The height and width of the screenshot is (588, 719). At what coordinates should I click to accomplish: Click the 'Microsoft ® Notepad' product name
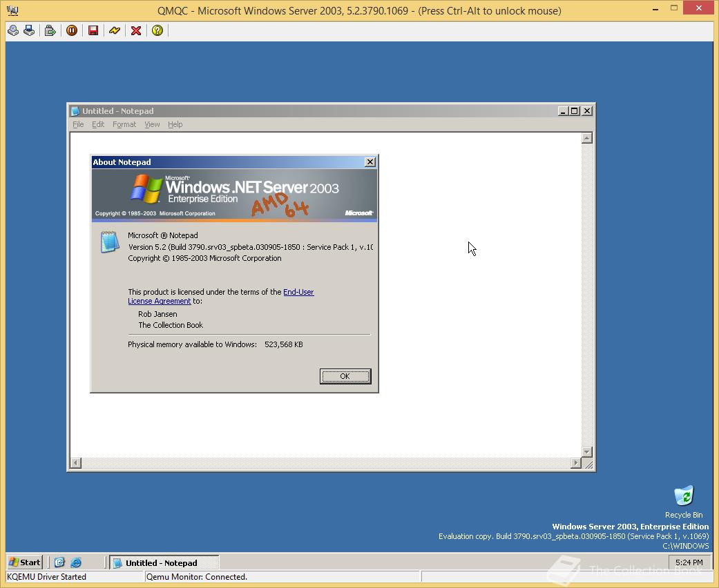tap(163, 235)
